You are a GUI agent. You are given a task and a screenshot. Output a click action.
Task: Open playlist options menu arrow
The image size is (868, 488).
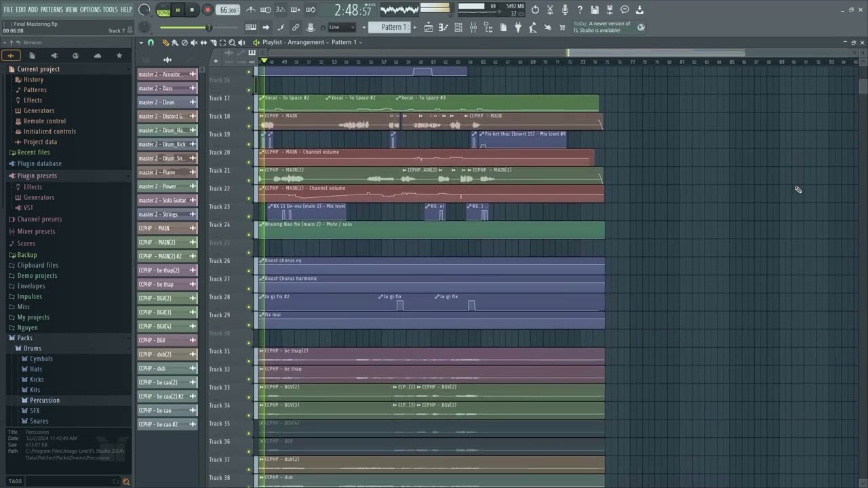[141, 42]
